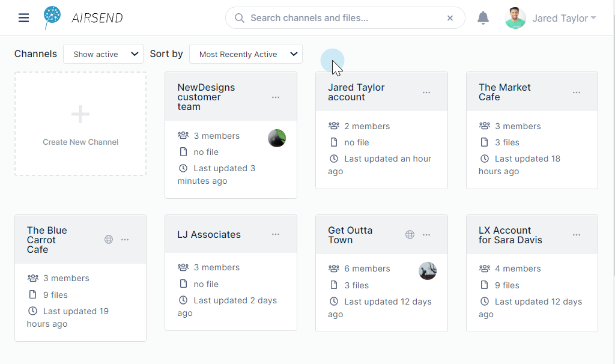Click member avatar on NewDesigns customer team card

pyautogui.click(x=277, y=138)
